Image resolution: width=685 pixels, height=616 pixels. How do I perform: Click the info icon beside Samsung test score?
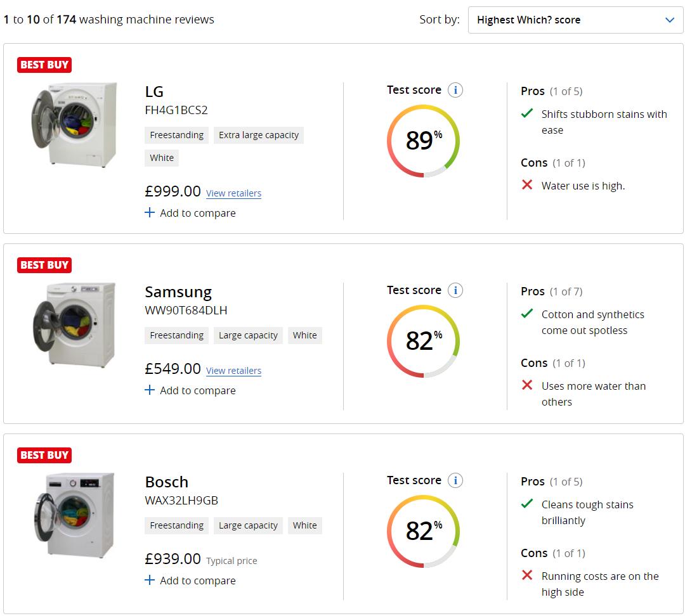[x=455, y=290]
